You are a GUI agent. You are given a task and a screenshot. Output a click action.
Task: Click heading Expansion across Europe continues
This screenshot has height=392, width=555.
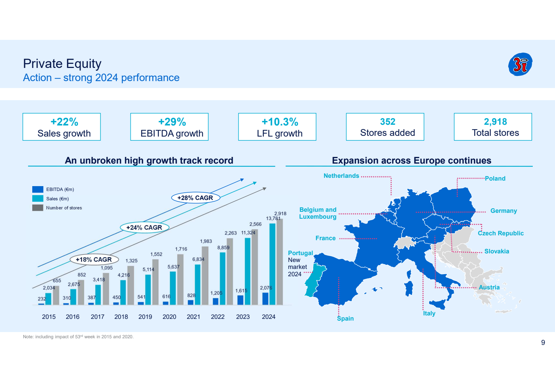(412, 160)
